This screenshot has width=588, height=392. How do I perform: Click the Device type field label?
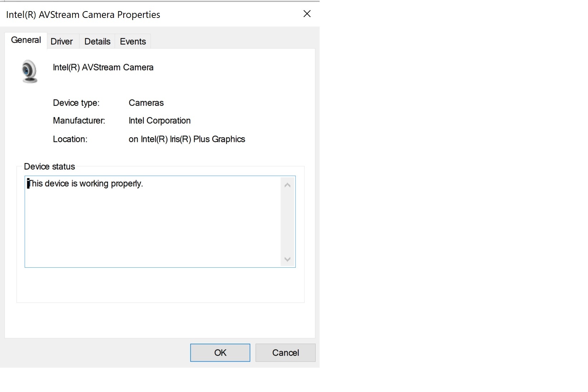[x=76, y=103]
